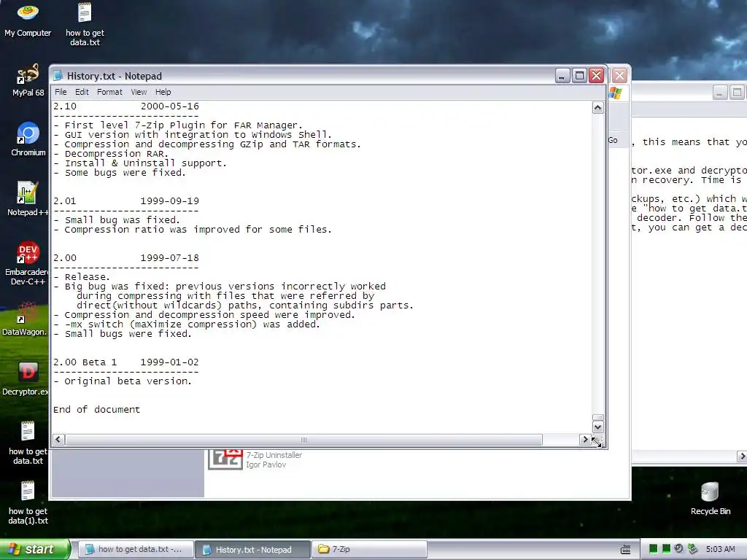Click the right scroll arrow in background window
747x560 pixels.
[x=742, y=456]
